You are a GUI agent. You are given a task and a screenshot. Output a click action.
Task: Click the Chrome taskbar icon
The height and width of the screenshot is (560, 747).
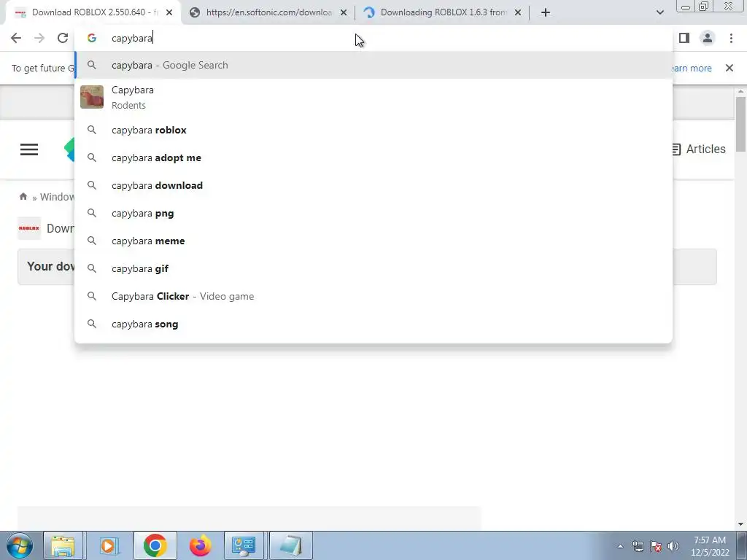[x=155, y=545]
